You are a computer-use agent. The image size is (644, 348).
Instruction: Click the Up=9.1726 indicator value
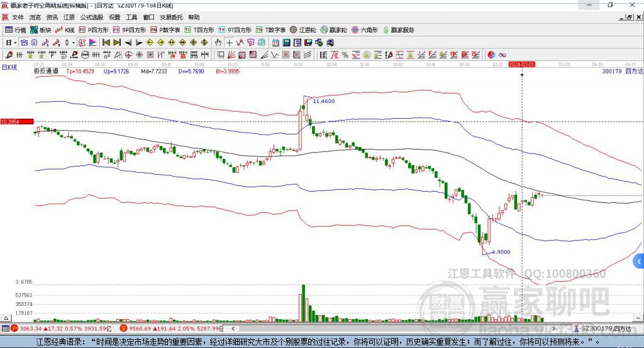[x=116, y=71]
